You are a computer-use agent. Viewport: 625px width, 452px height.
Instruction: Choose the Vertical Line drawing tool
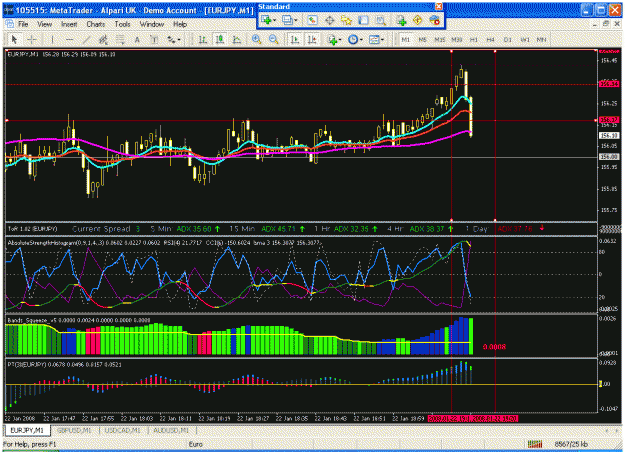[x=52, y=39]
